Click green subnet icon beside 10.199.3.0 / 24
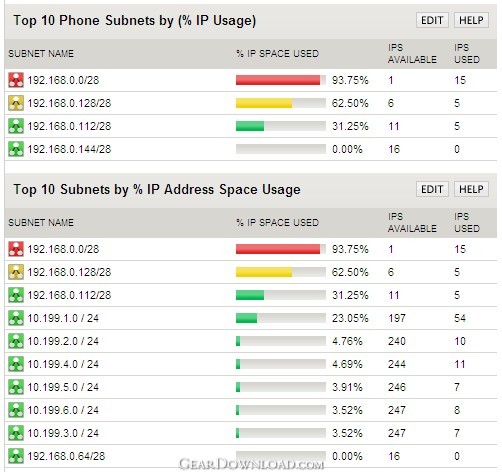The width and height of the screenshot is (502, 472). 16,433
